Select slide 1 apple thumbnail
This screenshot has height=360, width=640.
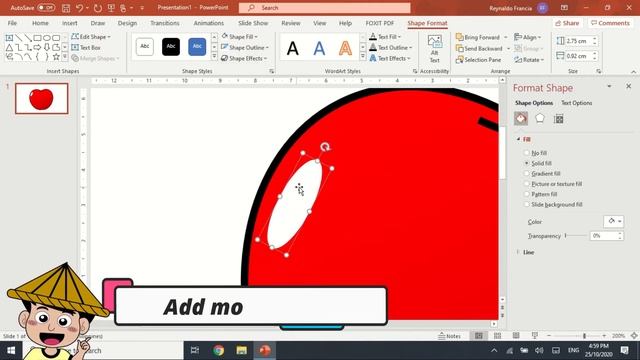[42, 98]
